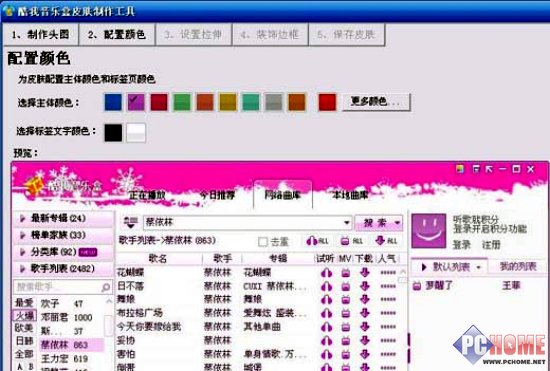
Task: Open the 装饰边框 step tab
Action: 270,35
